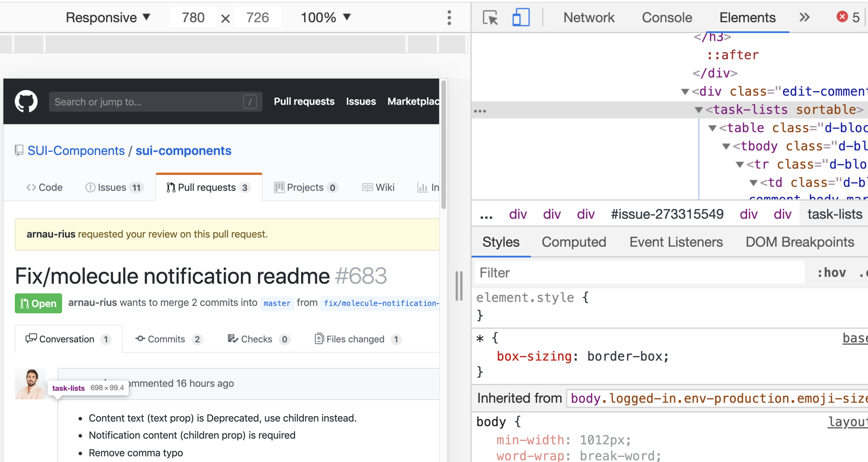Collapse the table element tree node
This screenshot has height=462, width=868.
(x=712, y=128)
